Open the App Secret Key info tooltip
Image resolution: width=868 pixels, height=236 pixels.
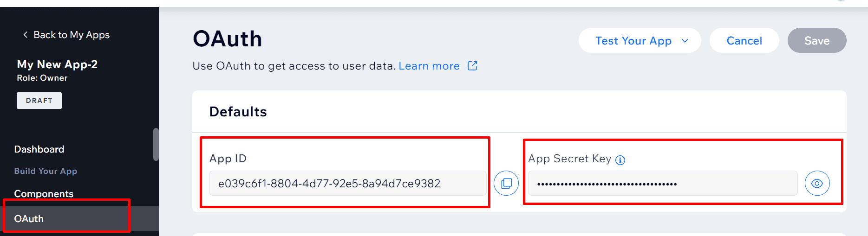[620, 160]
